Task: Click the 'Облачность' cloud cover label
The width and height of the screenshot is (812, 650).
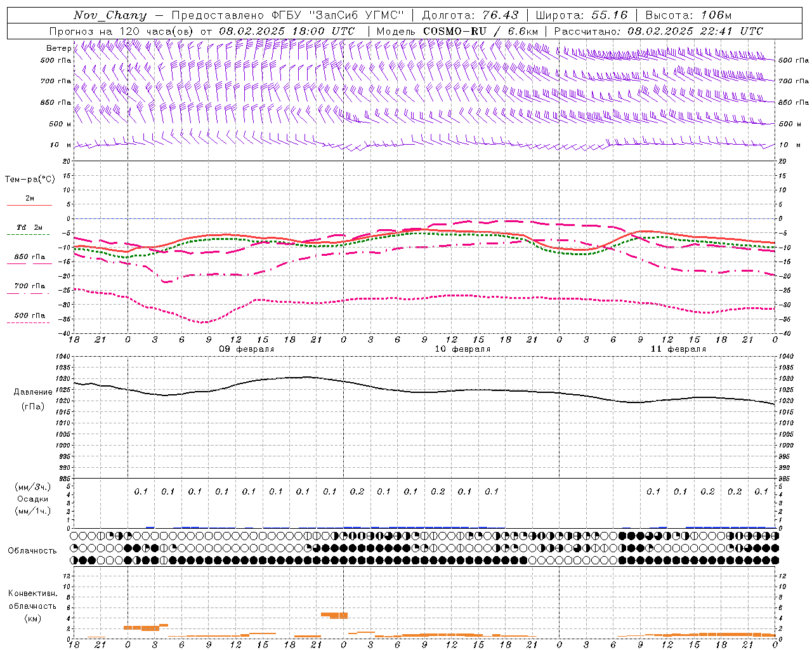Action: coord(32,550)
